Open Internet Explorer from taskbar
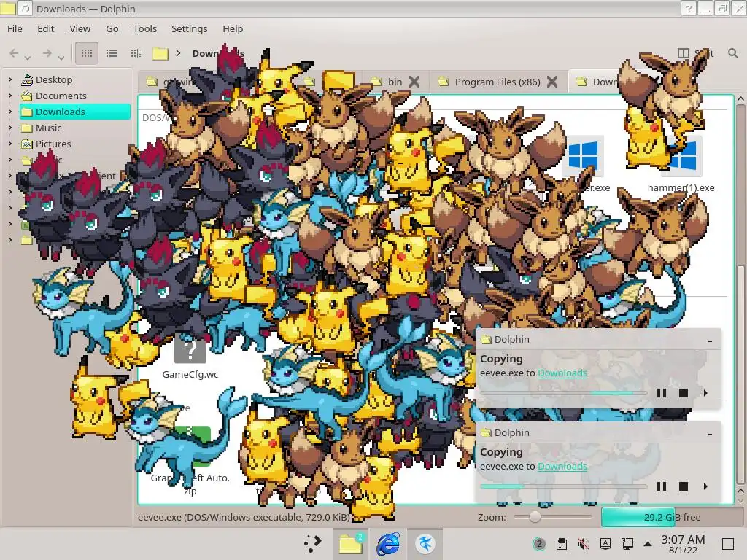Viewport: 747px width, 560px height. pos(388,543)
